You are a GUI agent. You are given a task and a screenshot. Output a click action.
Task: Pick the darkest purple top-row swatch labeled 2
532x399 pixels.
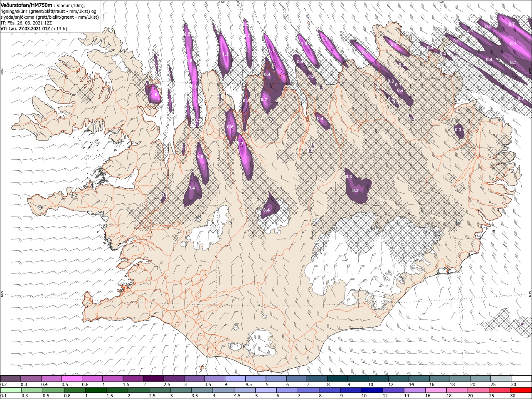pyautogui.click(x=153, y=379)
